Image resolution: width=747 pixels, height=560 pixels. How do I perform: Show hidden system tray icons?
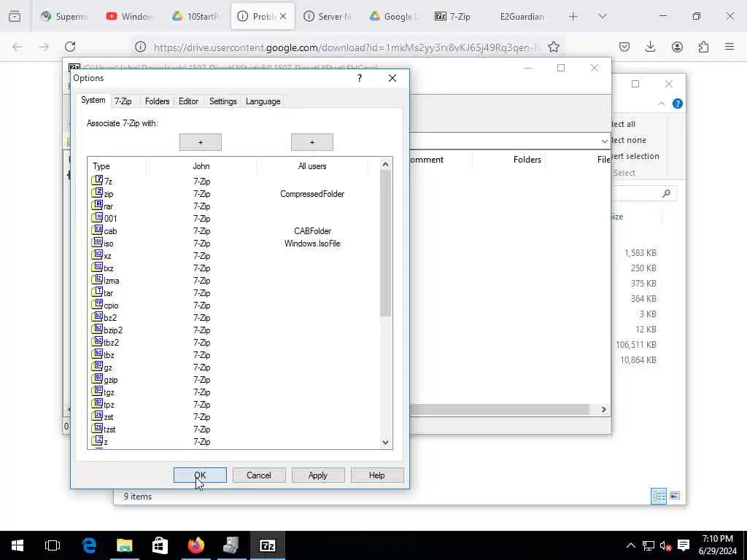(x=630, y=545)
